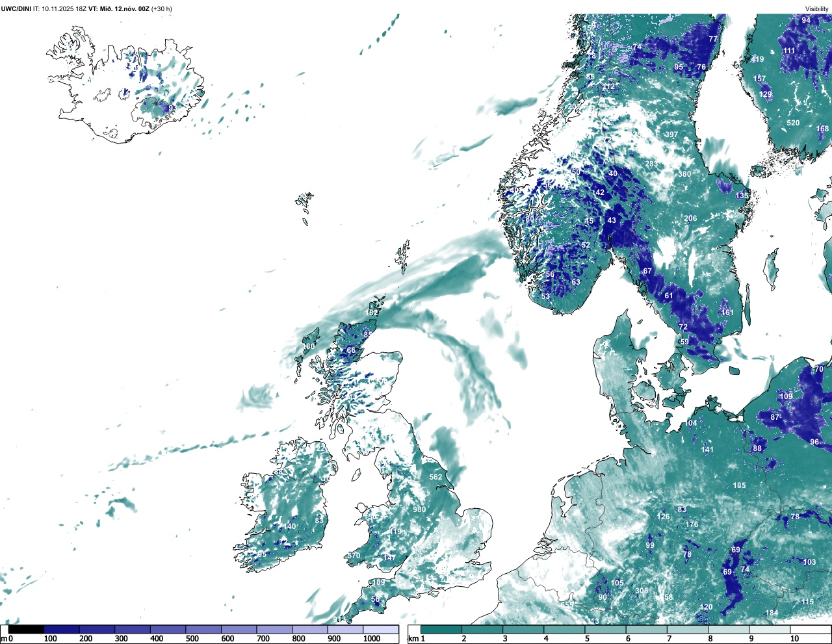Click the '63' value in southern Norway

point(576,282)
